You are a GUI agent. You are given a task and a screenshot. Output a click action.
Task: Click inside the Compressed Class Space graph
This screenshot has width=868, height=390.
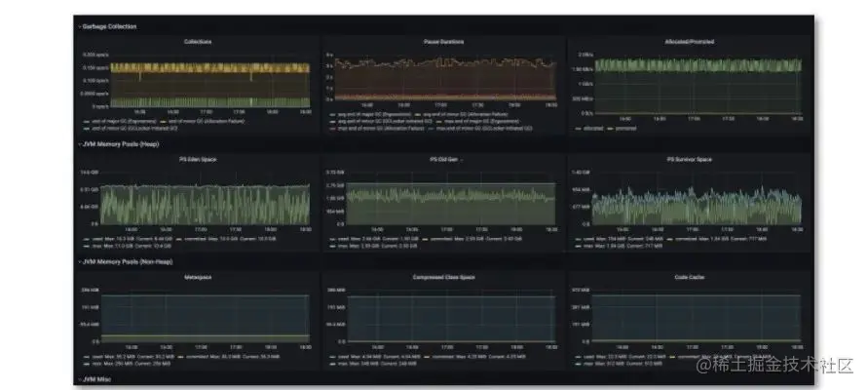(x=451, y=316)
